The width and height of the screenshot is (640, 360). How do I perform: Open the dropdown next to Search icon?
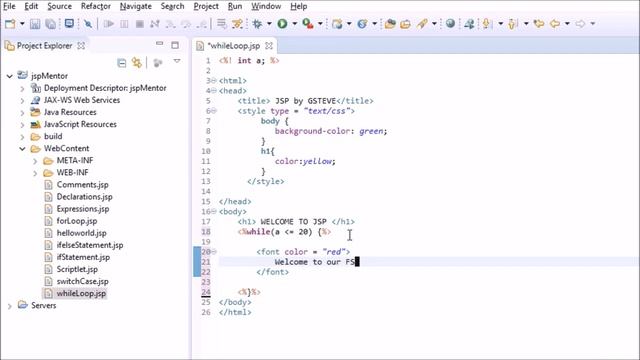(x=434, y=24)
